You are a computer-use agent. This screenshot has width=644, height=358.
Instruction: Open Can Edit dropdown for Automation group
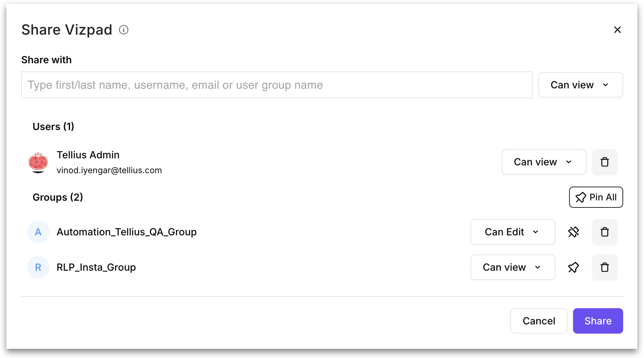[x=513, y=232]
